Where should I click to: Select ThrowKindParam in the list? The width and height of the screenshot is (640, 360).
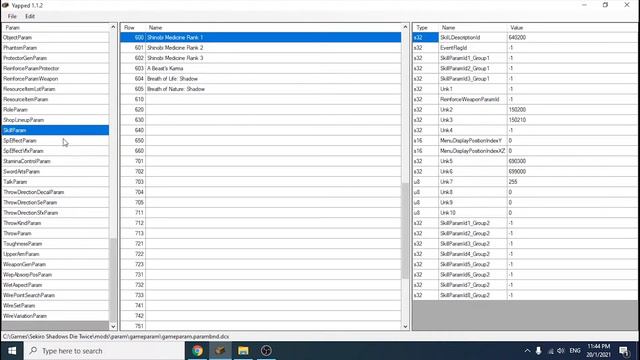(x=55, y=223)
